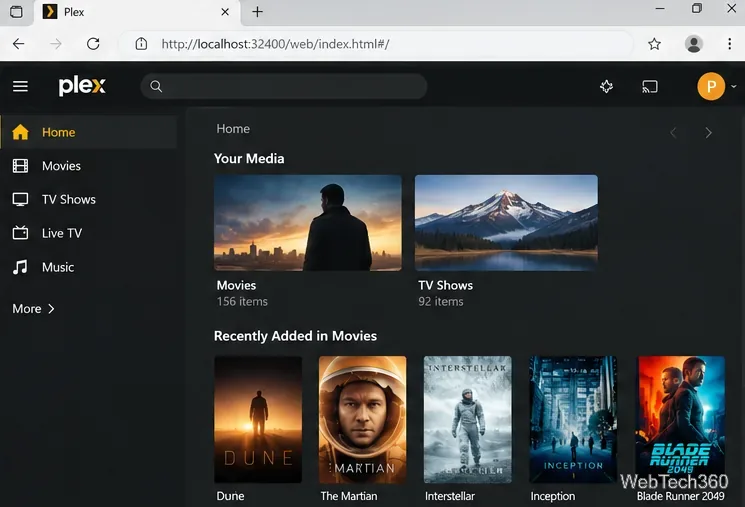
Task: Open a new browser tab
Action: pos(257,12)
